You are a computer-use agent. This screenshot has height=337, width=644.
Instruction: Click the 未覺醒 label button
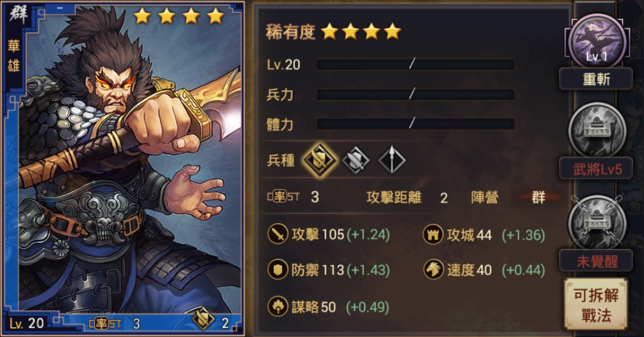click(x=596, y=260)
